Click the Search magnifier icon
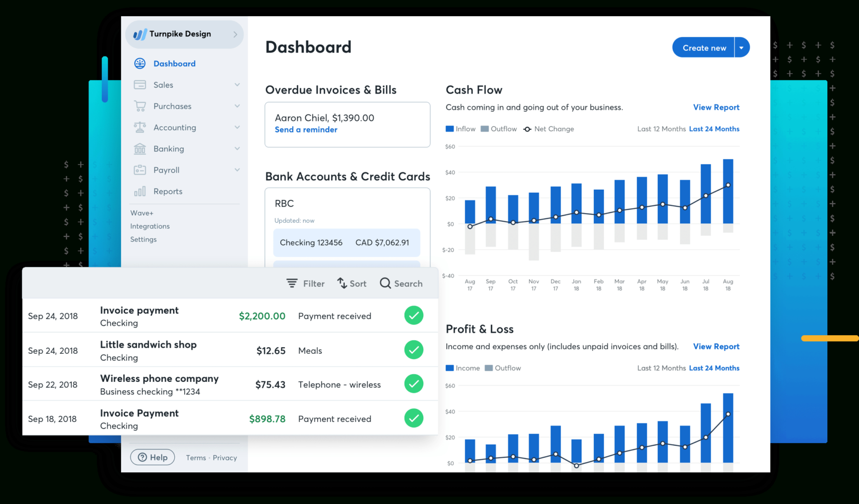 coord(385,283)
